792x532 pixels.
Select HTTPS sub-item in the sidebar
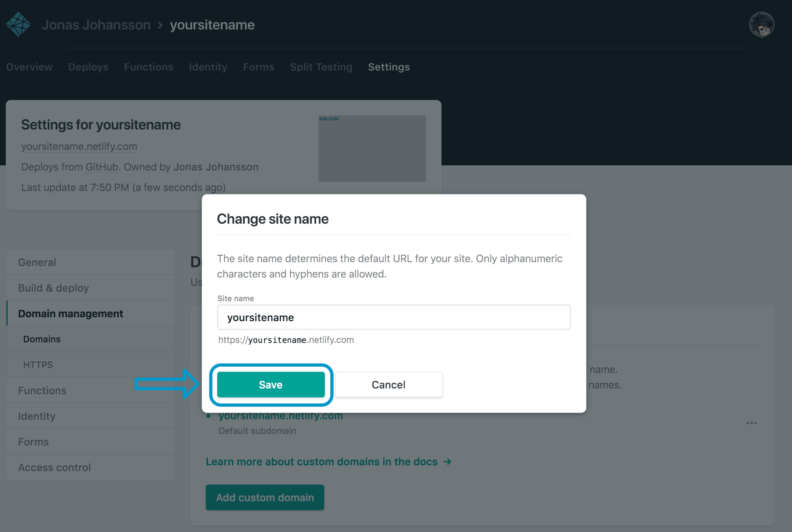click(91, 364)
